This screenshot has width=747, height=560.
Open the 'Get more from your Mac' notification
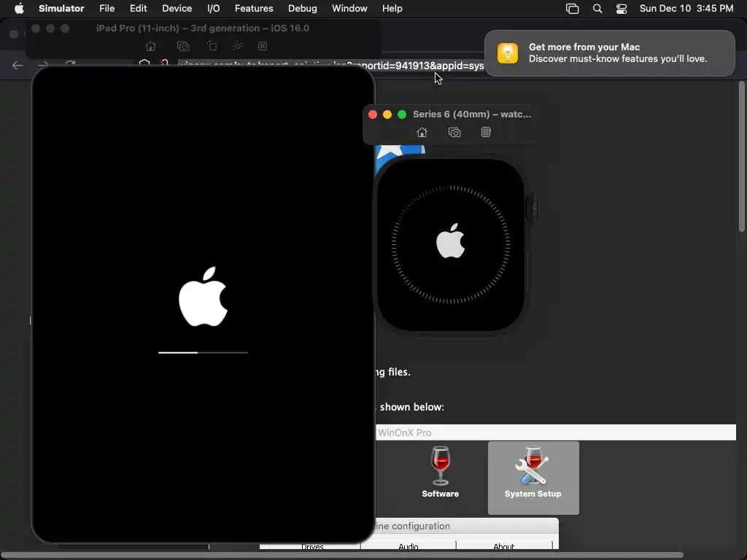pos(610,52)
